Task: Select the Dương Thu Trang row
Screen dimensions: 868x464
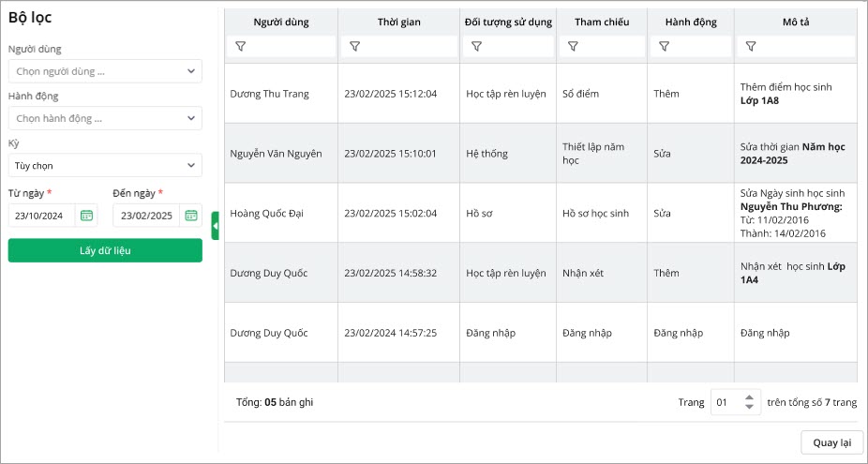Action: (270, 94)
